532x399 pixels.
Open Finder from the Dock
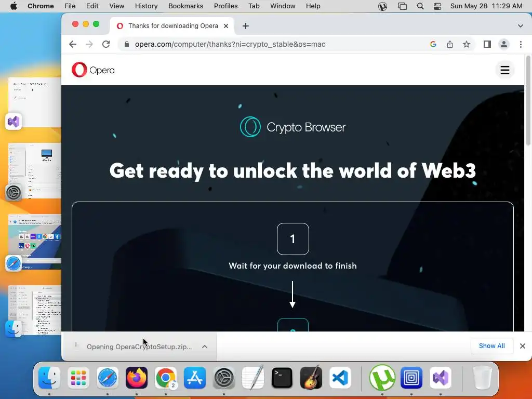click(49, 377)
